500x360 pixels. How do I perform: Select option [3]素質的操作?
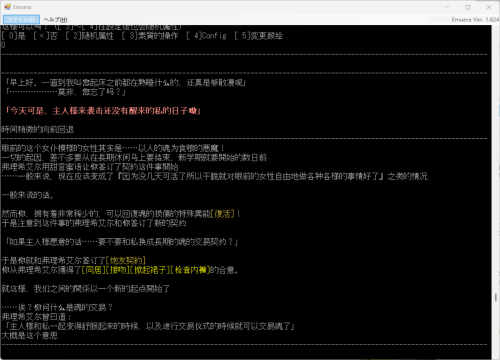[x=150, y=36]
